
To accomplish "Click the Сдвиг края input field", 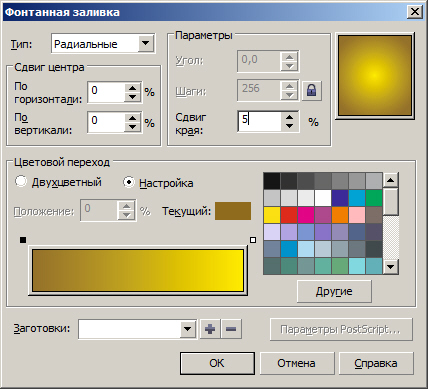I will click(x=260, y=122).
